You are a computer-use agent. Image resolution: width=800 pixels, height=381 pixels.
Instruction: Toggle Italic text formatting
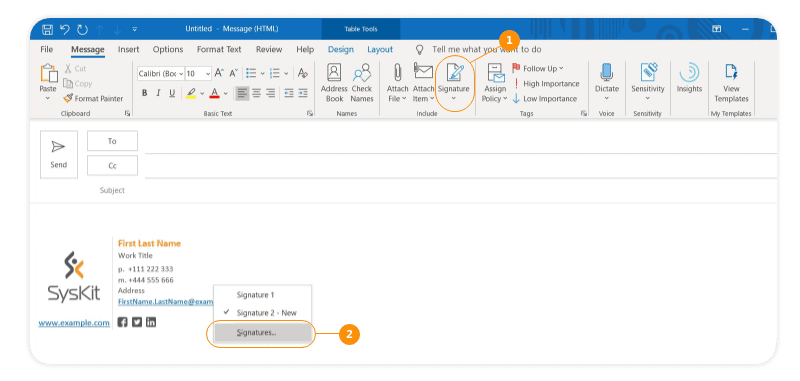click(x=158, y=93)
